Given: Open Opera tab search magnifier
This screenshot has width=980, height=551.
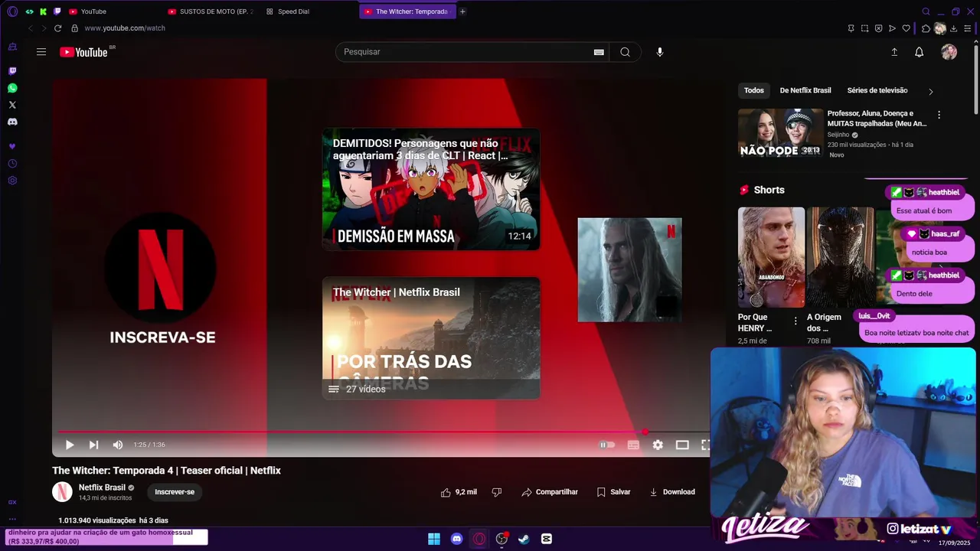Looking at the screenshot, I should click(x=926, y=11).
